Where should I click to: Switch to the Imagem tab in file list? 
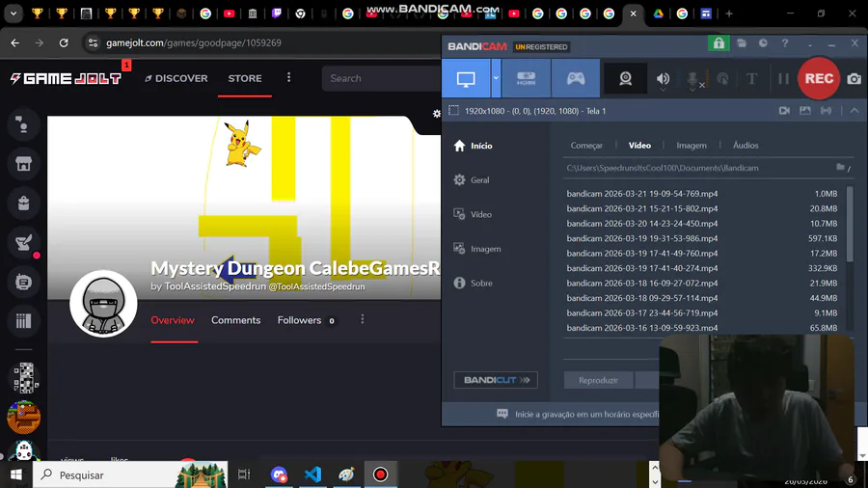click(x=692, y=145)
